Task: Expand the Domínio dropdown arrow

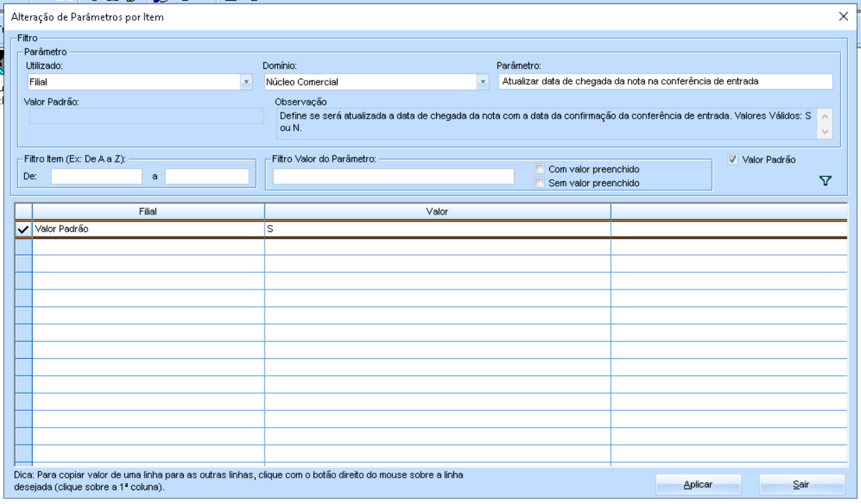Action: [x=483, y=82]
